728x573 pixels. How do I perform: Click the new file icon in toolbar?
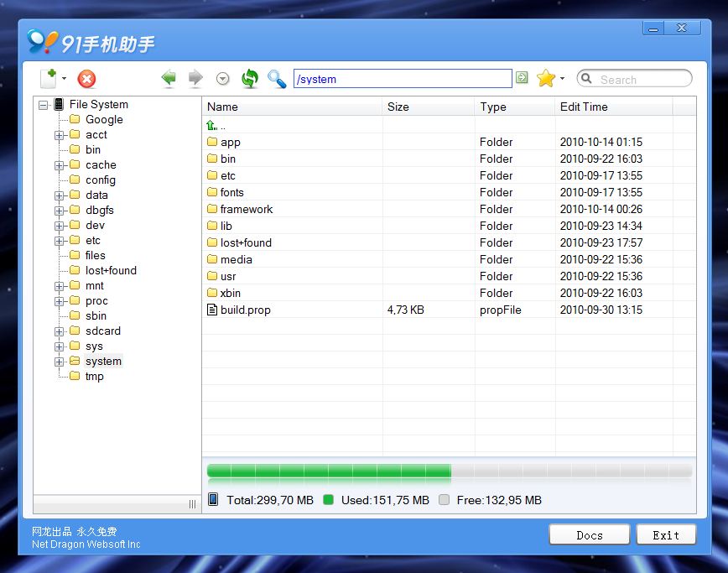coord(49,79)
